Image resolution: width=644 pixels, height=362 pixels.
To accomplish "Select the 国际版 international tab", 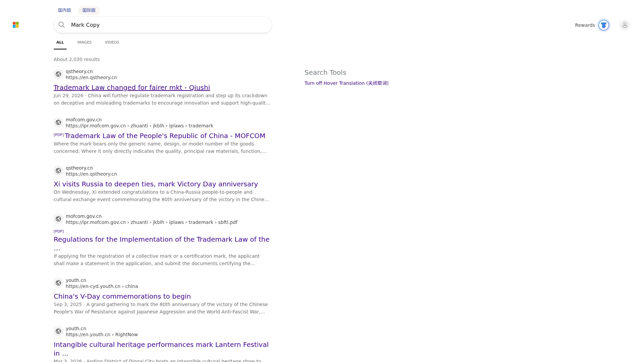I will coord(89,10).
